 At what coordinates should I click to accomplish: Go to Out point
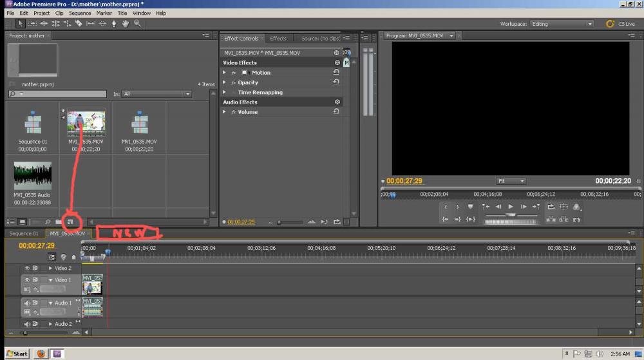coord(457,220)
